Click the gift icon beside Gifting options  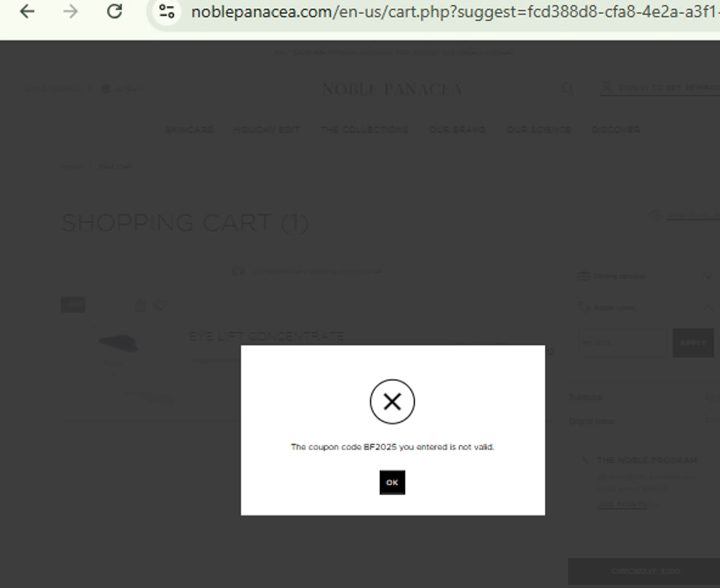584,275
